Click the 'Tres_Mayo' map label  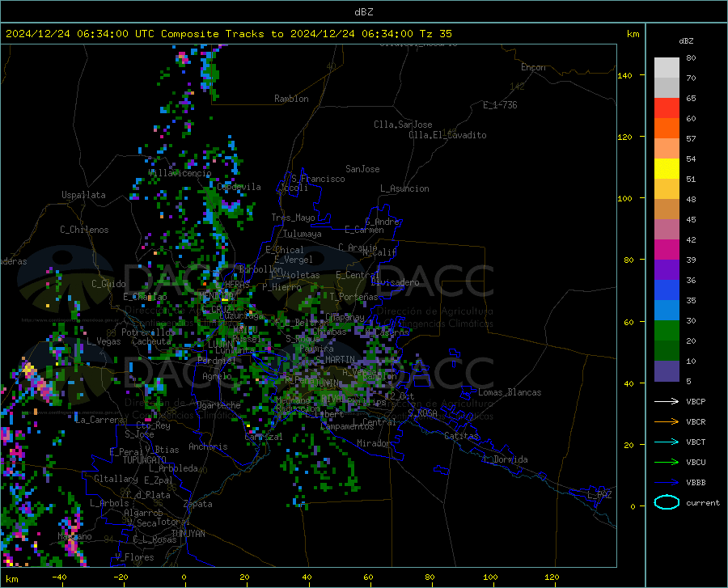tap(293, 218)
